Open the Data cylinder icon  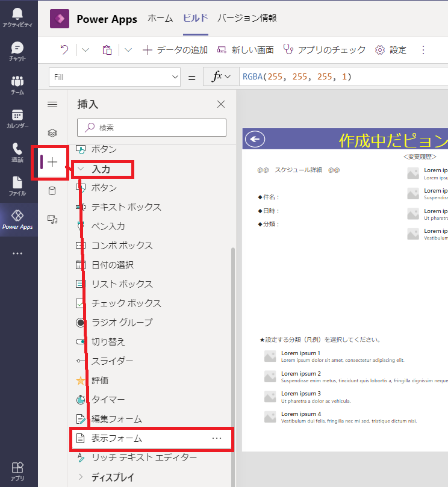click(52, 191)
